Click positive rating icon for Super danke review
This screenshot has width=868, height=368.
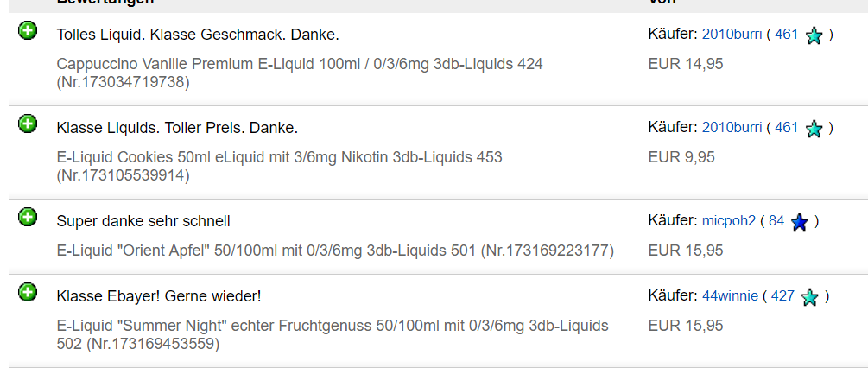[28, 217]
